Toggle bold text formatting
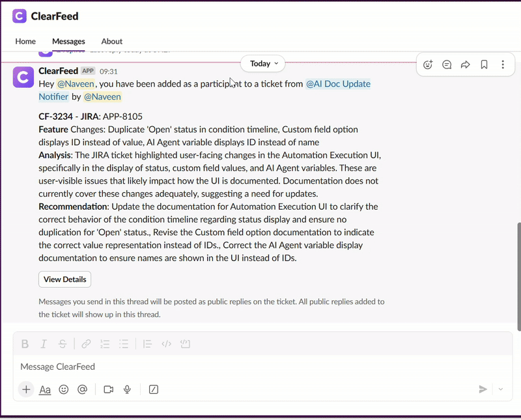Image resolution: width=521 pixels, height=420 pixels. [x=25, y=344]
